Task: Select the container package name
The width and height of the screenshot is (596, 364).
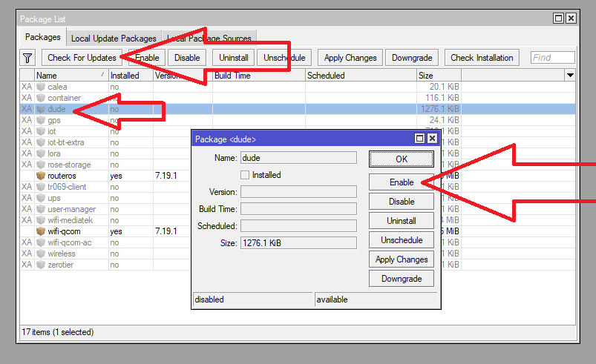Action: tap(65, 98)
